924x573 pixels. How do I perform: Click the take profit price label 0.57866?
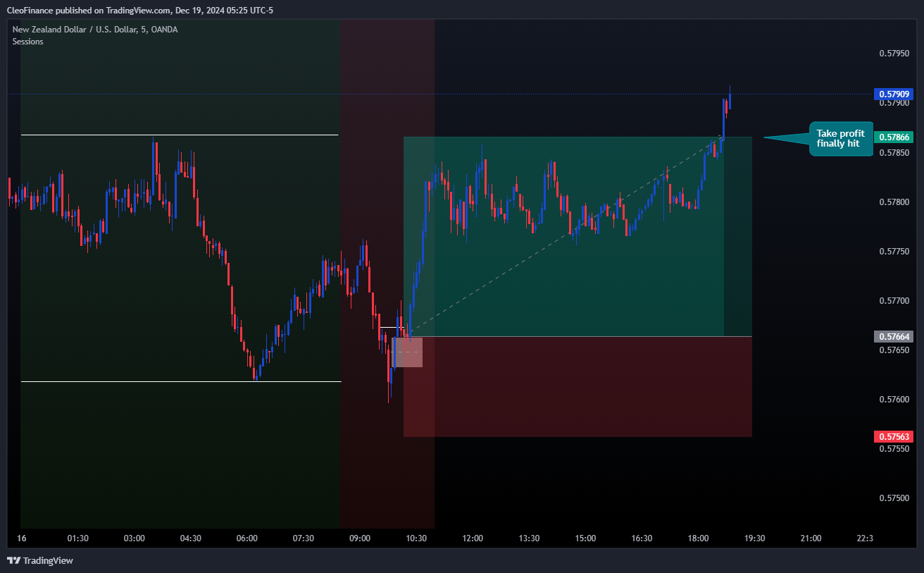coord(893,137)
